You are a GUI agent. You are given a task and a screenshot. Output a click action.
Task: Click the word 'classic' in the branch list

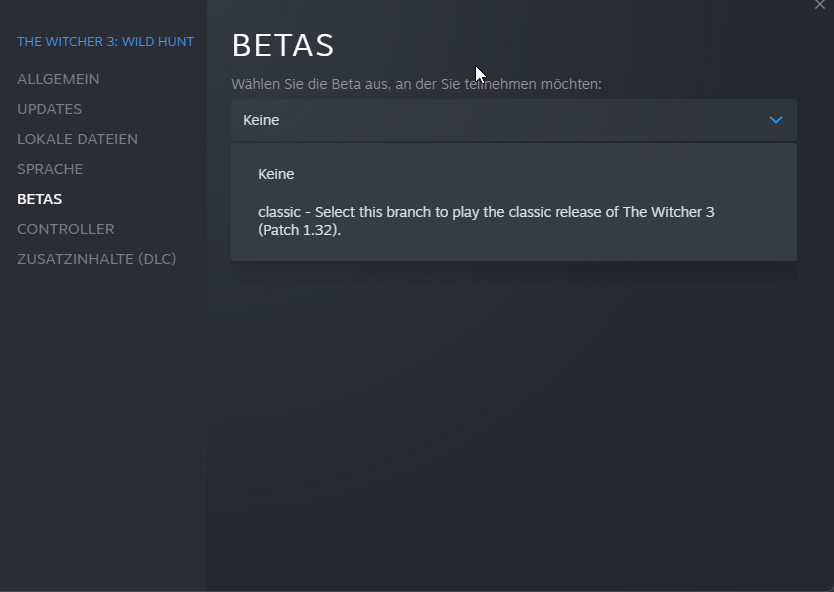tap(279, 212)
